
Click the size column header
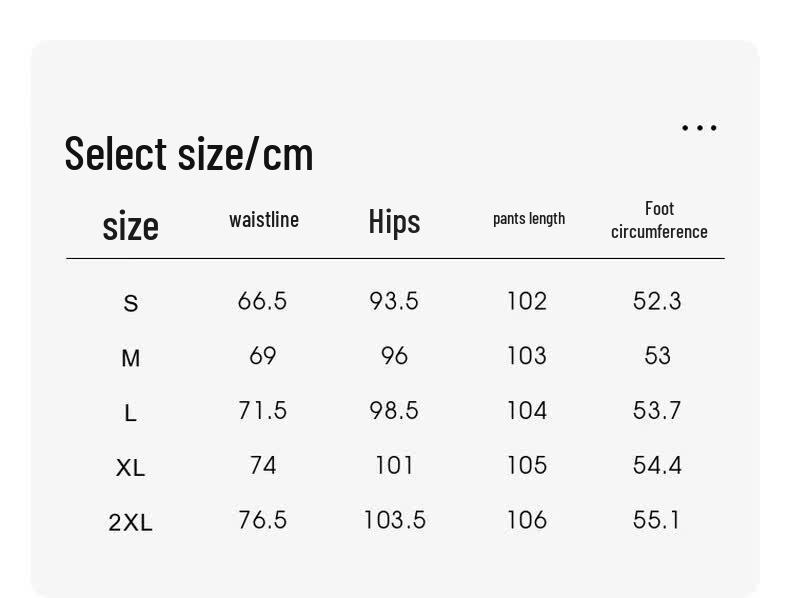click(130, 226)
